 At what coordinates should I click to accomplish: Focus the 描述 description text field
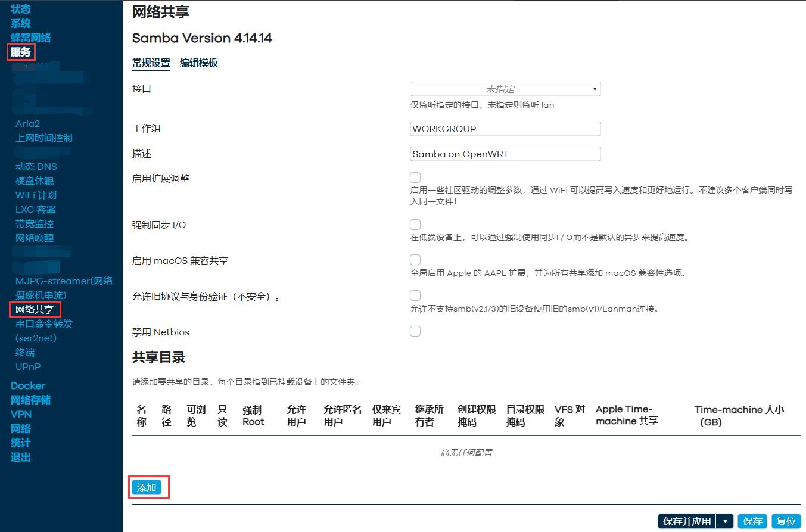click(x=505, y=154)
